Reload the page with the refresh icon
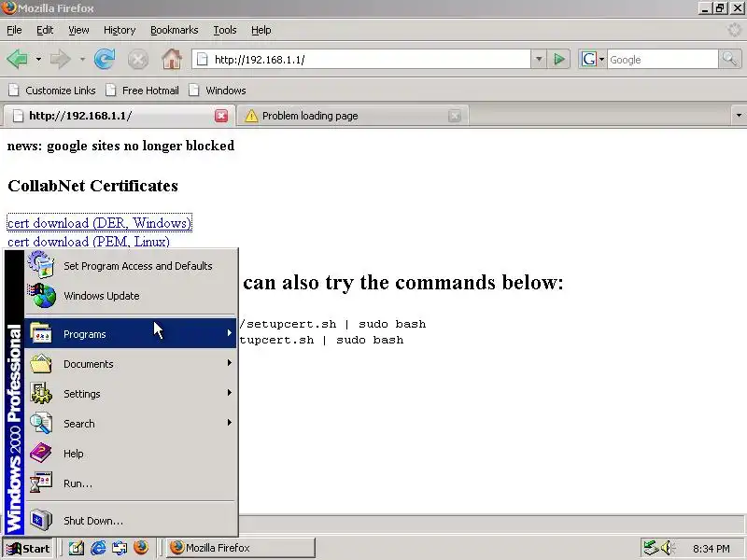The height and width of the screenshot is (560, 747). pos(105,60)
